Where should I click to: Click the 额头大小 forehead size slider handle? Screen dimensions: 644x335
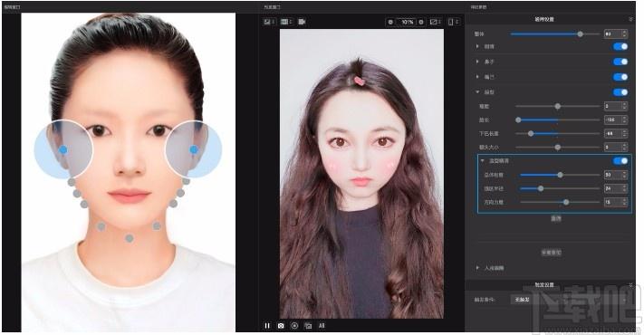pos(557,147)
